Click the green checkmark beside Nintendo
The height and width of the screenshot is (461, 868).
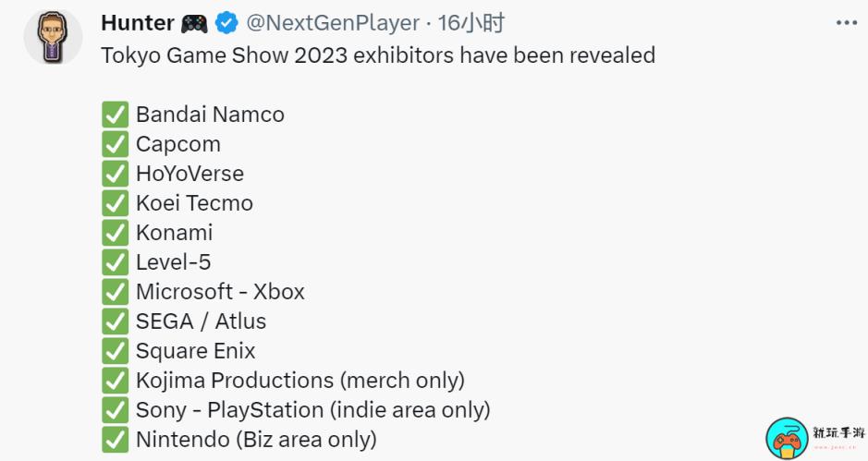pyautogui.click(x=116, y=440)
